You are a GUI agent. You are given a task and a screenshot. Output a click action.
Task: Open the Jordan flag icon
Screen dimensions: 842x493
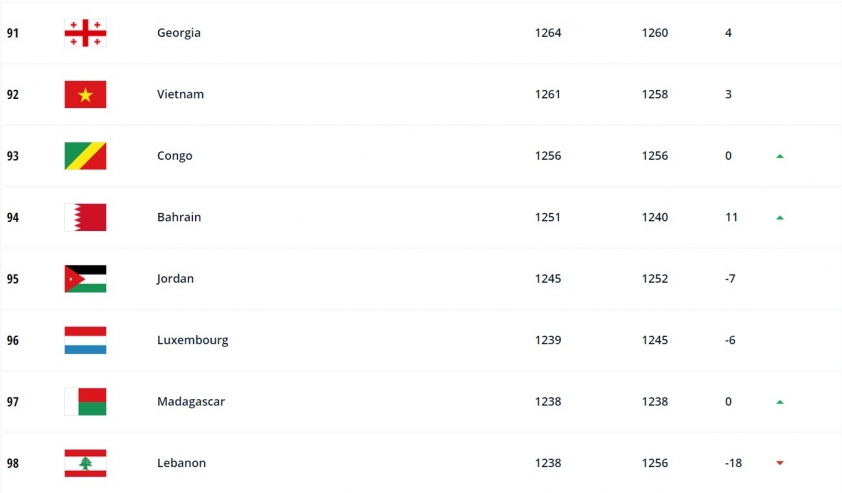pyautogui.click(x=85, y=279)
